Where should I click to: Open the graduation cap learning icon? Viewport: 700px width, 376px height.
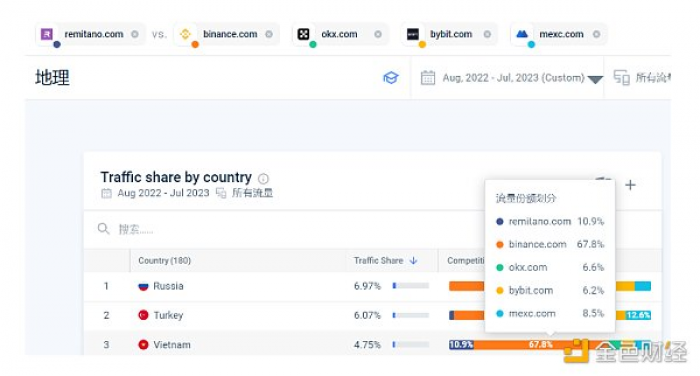click(x=391, y=78)
